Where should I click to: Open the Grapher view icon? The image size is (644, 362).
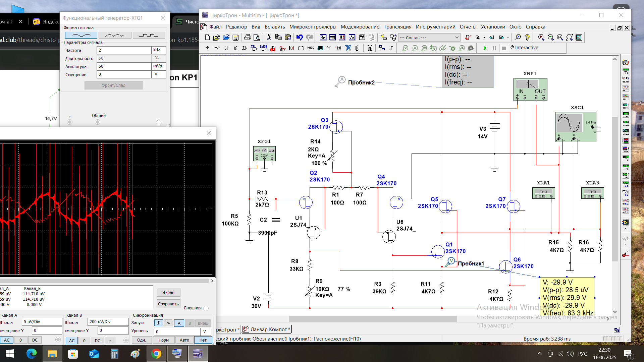352,38
